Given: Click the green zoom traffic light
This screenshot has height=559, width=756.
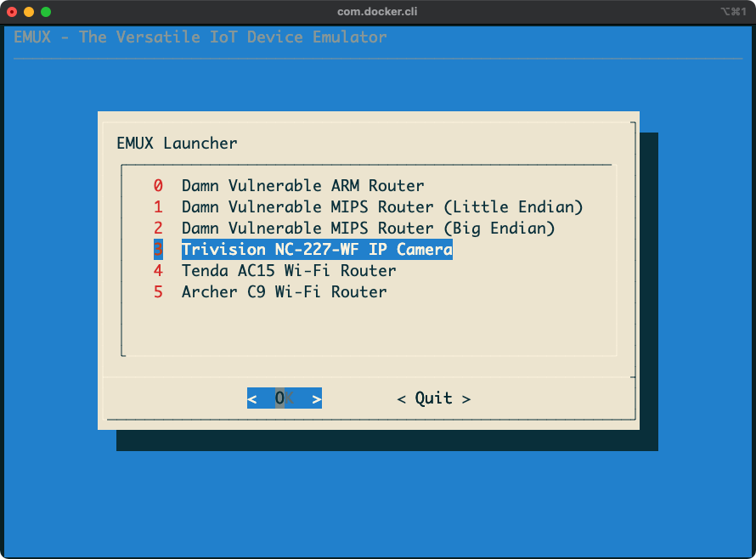Looking at the screenshot, I should [45, 12].
